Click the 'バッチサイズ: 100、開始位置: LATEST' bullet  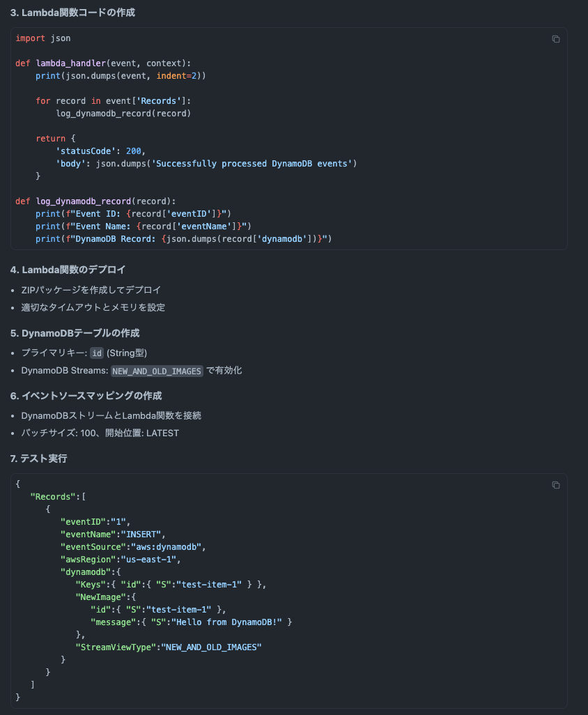100,433
